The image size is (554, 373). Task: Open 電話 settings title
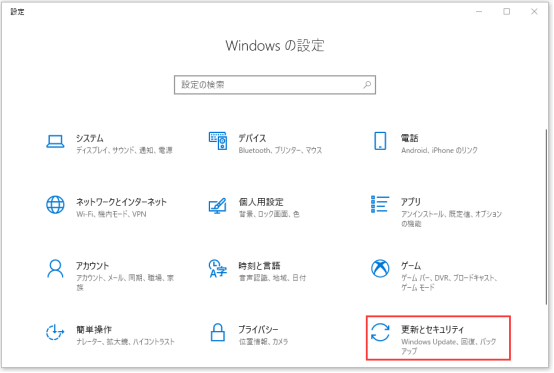(410, 138)
